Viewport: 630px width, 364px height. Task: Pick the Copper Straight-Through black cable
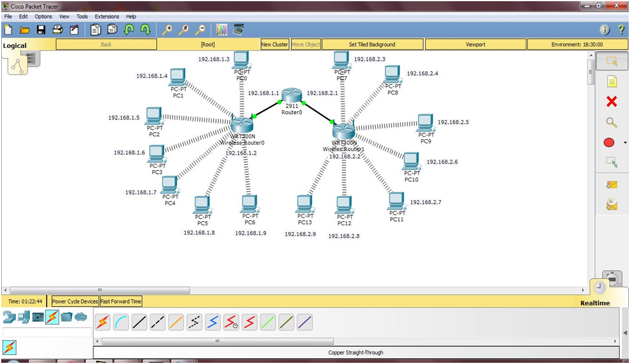(139, 322)
